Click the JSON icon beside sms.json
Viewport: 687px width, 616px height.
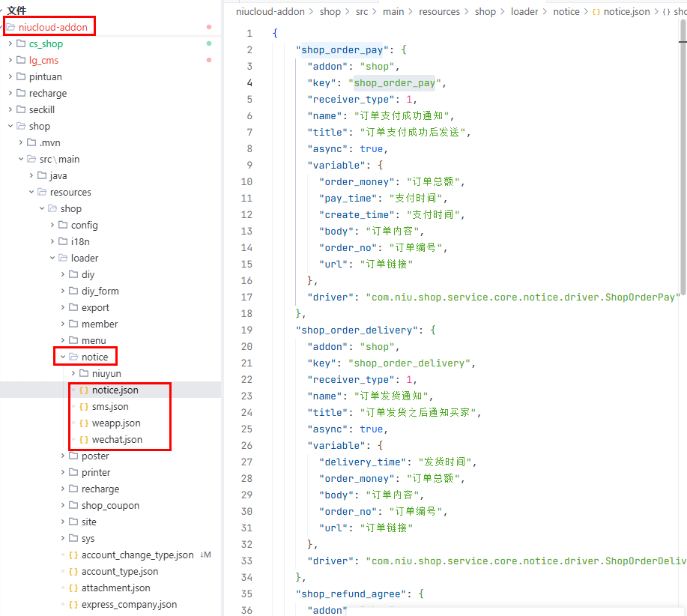tap(84, 407)
